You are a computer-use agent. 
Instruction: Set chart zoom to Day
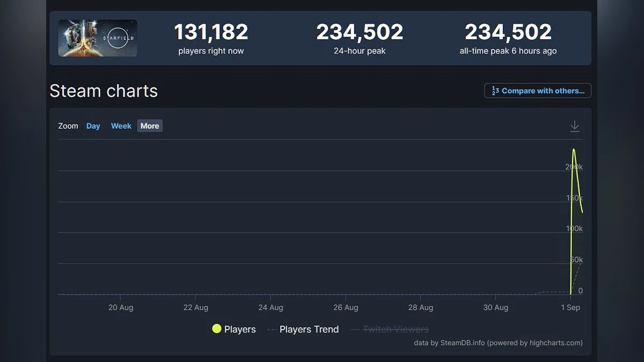point(93,126)
